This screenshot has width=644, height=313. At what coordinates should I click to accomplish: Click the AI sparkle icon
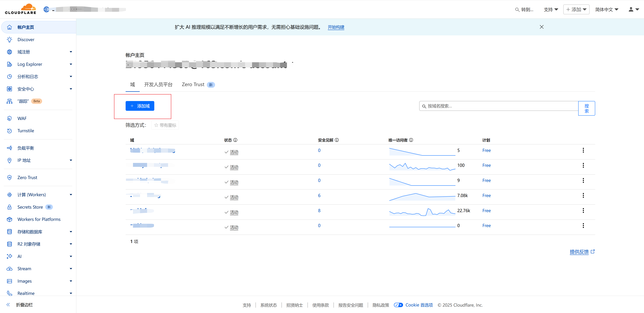[x=10, y=256]
